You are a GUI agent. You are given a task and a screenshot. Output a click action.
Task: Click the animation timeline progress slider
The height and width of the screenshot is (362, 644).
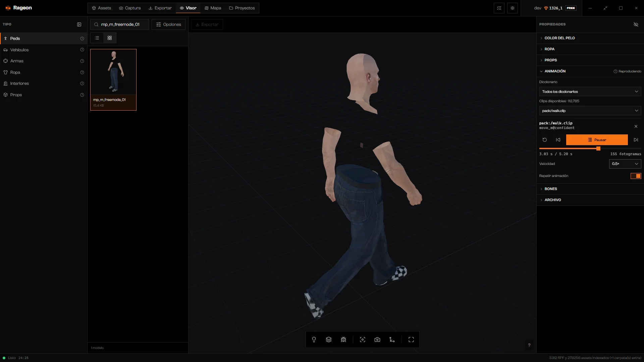[590, 148]
